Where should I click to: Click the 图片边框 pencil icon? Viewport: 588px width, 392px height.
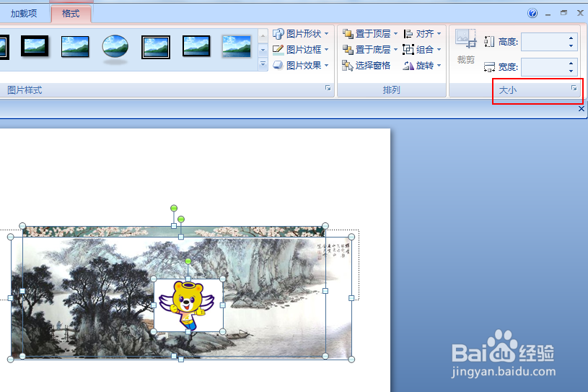pos(278,50)
